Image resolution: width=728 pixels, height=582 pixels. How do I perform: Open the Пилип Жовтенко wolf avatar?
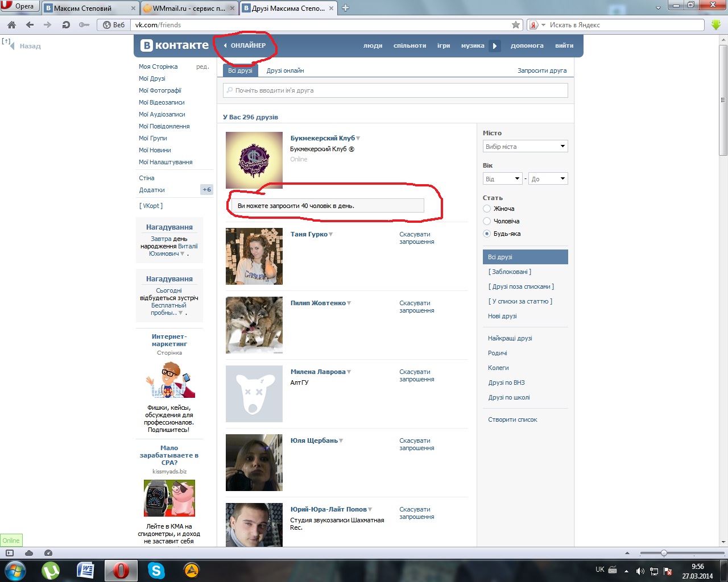[254, 325]
